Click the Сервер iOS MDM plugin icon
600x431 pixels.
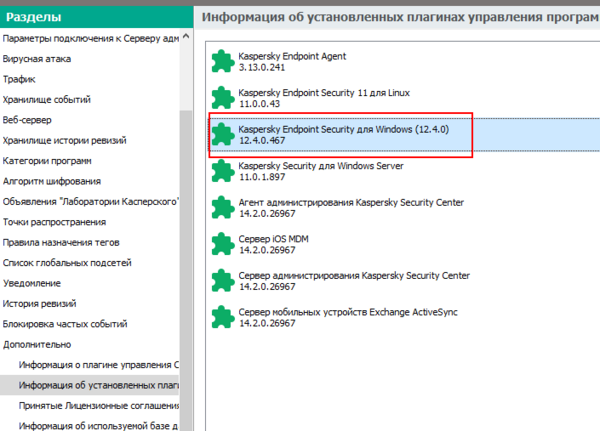(x=223, y=244)
